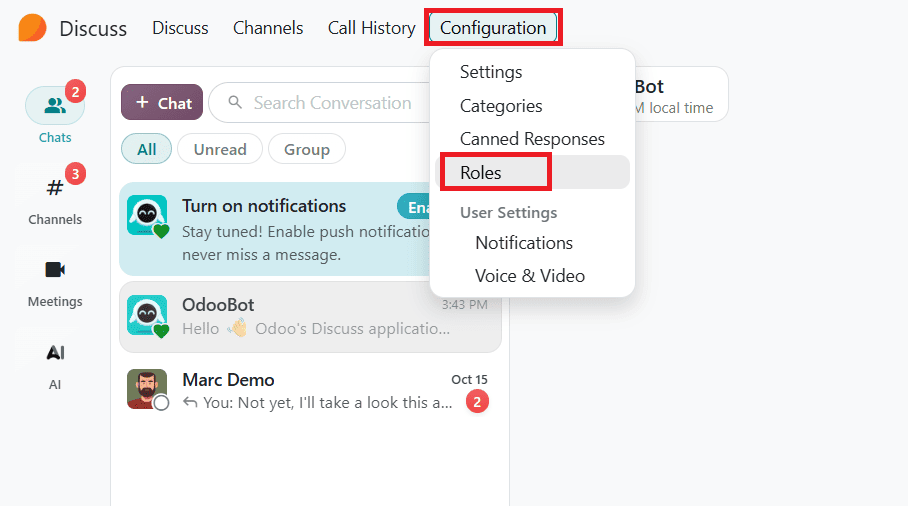The width and height of the screenshot is (908, 506).
Task: Open the Channels sidebar section
Action: click(55, 199)
